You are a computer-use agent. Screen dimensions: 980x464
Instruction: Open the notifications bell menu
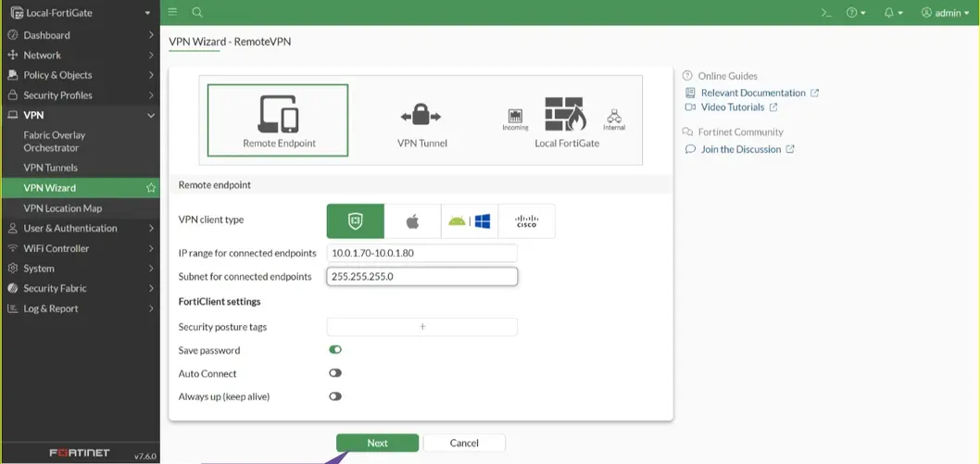click(x=892, y=12)
